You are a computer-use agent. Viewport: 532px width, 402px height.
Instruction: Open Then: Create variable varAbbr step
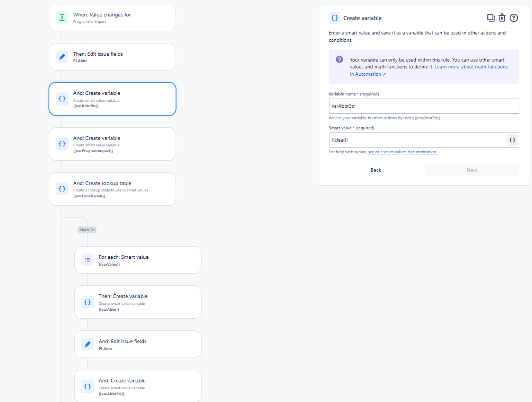click(138, 302)
